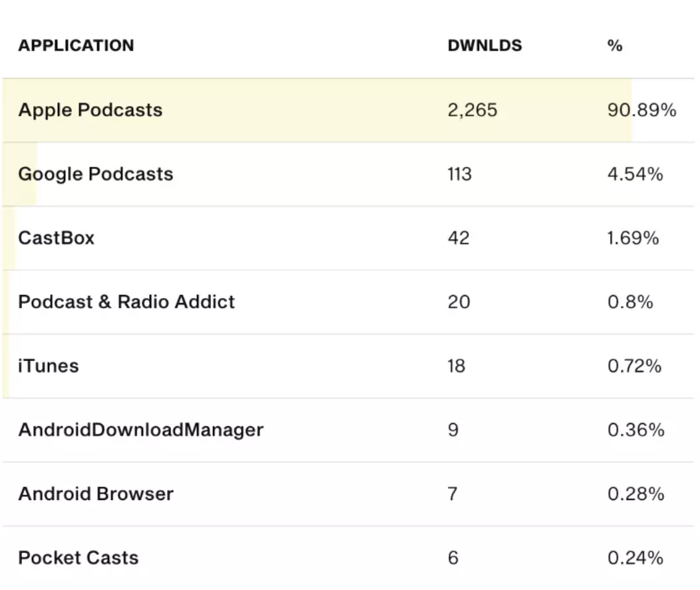This screenshot has width=700, height=590.
Task: Click the 9 downloads value
Action: point(453,430)
